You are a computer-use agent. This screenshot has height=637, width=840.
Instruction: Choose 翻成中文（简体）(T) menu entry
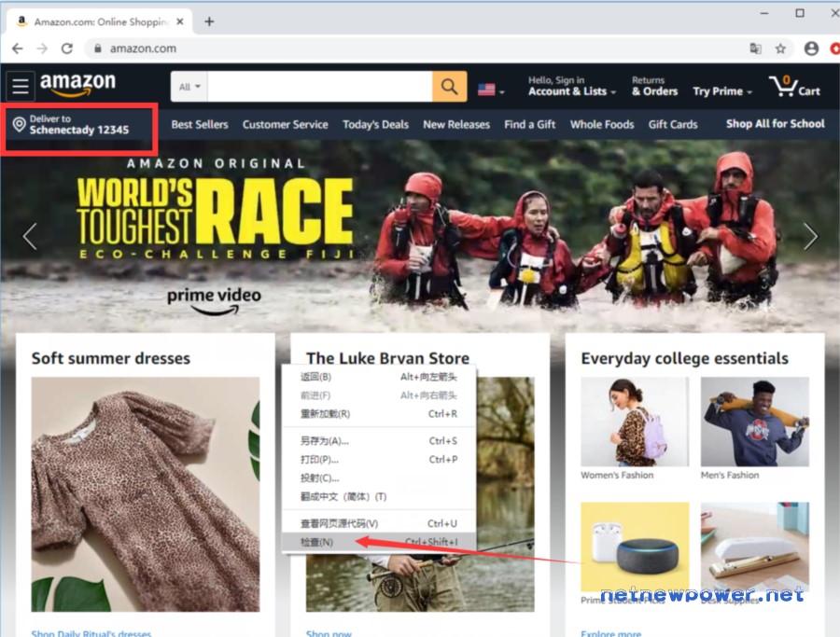pyautogui.click(x=378, y=497)
